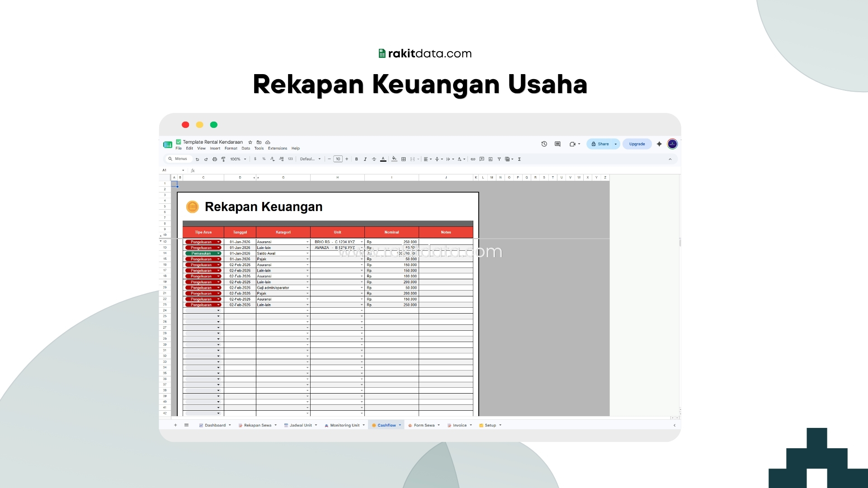Open the Data menu
868x488 pixels.
[x=245, y=148]
